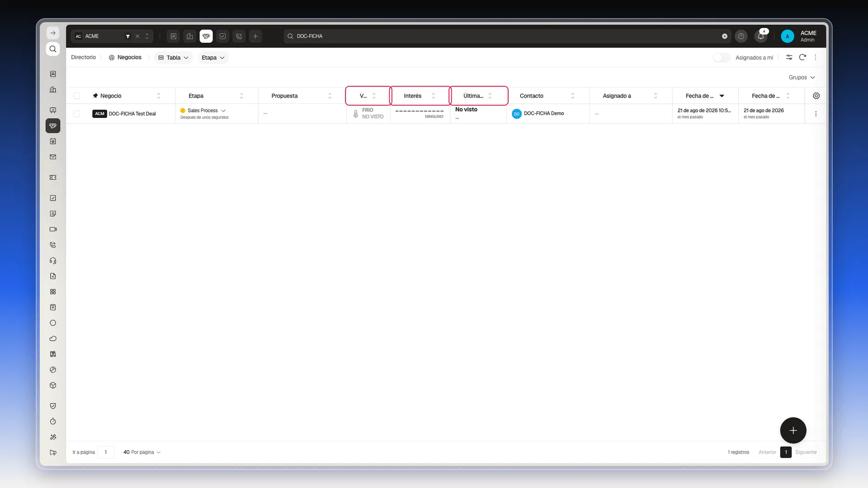The height and width of the screenshot is (488, 868).
Task: Open the video camera icon in the left sidebar
Action: point(53,229)
